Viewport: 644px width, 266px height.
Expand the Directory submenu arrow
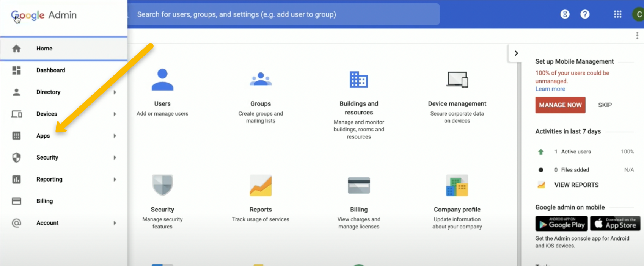pos(115,92)
